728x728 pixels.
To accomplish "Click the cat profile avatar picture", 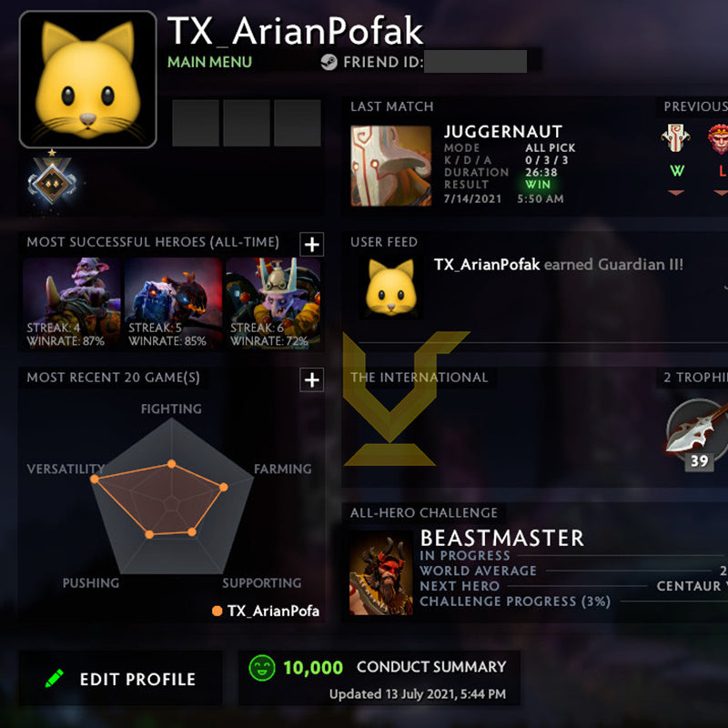I will pos(87,79).
